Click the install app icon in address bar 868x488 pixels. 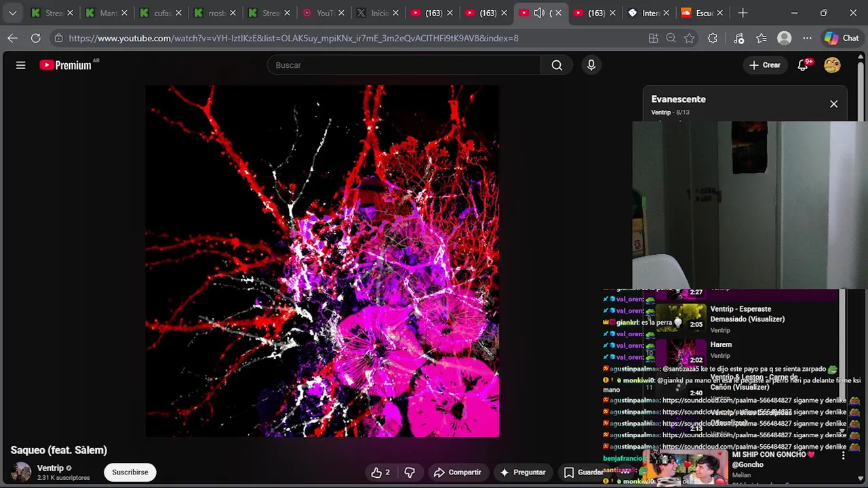point(653,38)
